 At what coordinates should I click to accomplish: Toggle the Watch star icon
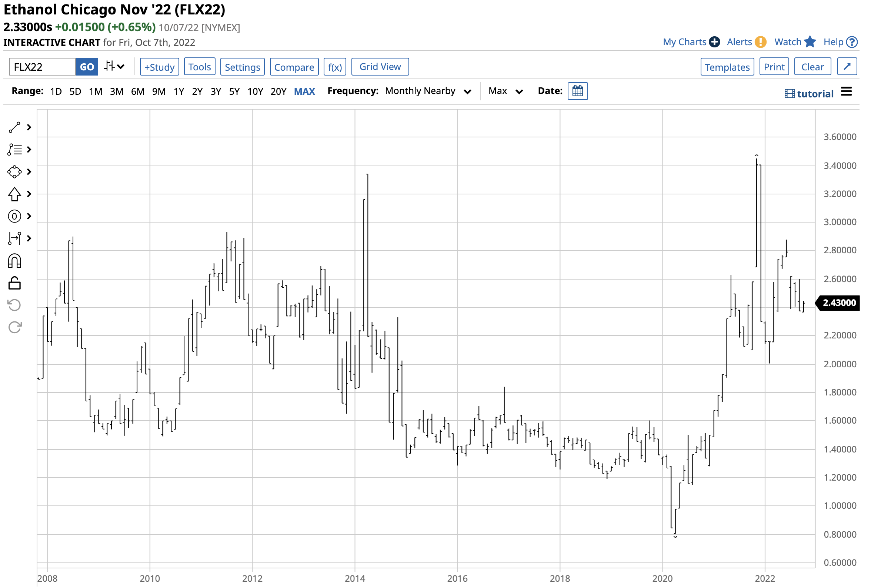[810, 42]
